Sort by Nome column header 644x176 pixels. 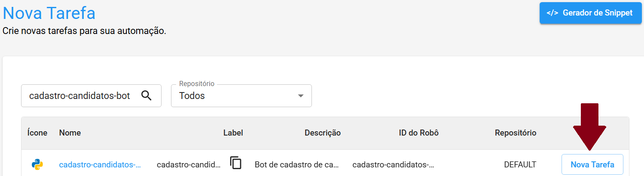coord(70,133)
